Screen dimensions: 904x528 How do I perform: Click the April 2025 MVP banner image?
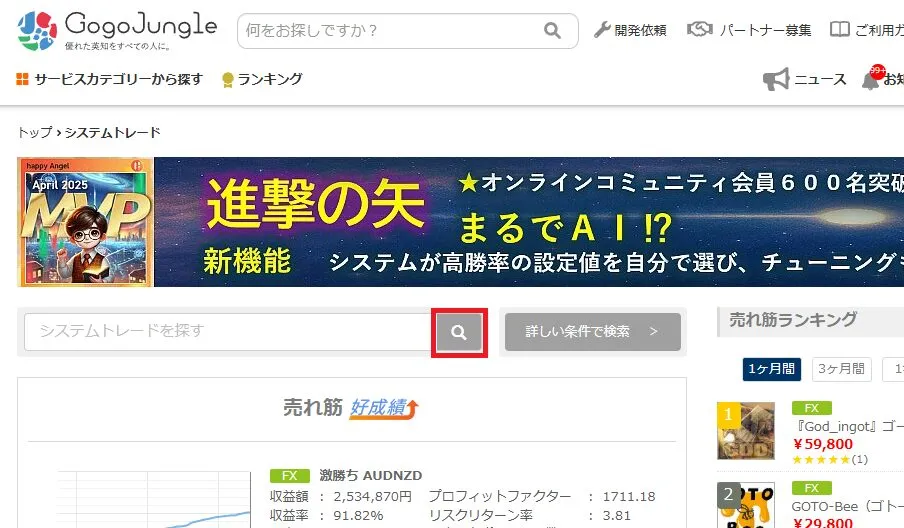click(x=86, y=222)
